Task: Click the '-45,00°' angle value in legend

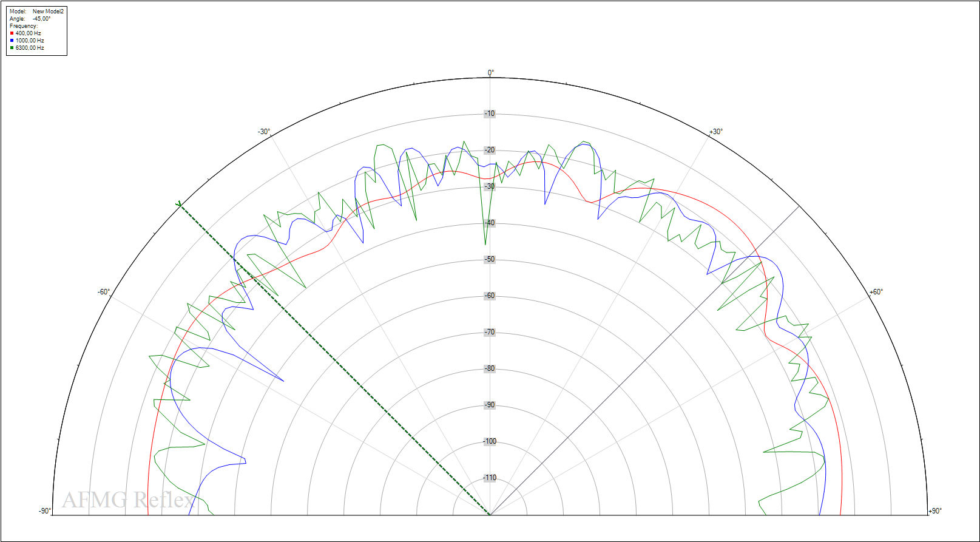Action: tap(41, 19)
